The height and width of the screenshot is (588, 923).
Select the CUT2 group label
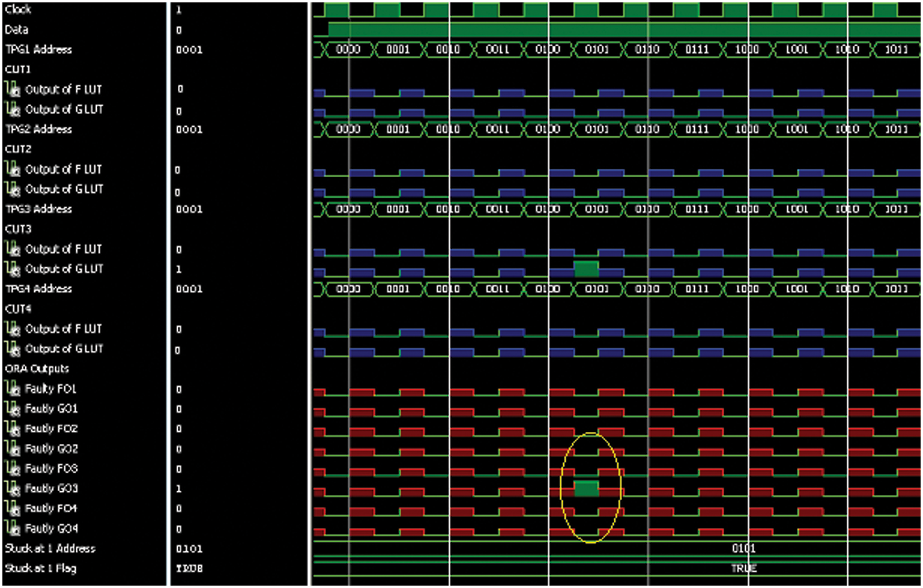click(18, 149)
